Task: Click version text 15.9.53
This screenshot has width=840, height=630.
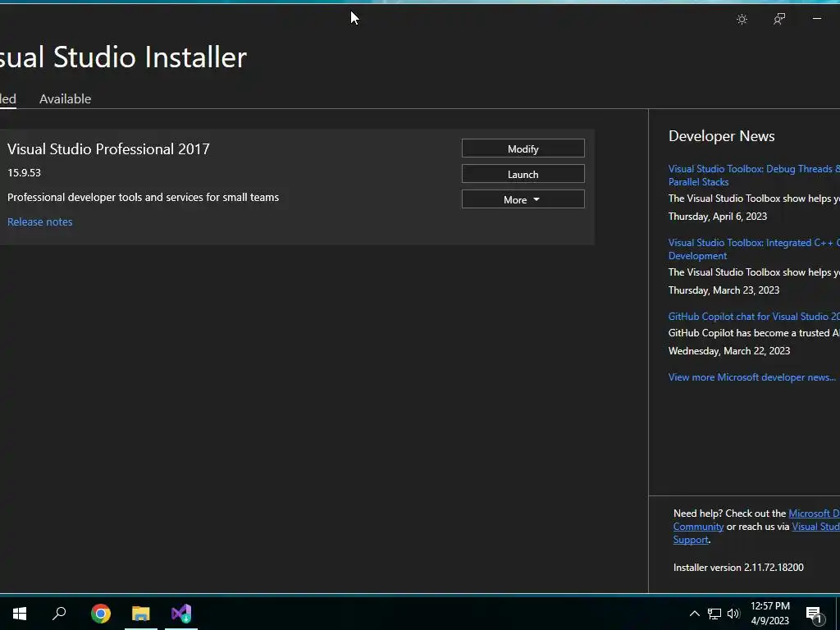Action: (x=24, y=172)
